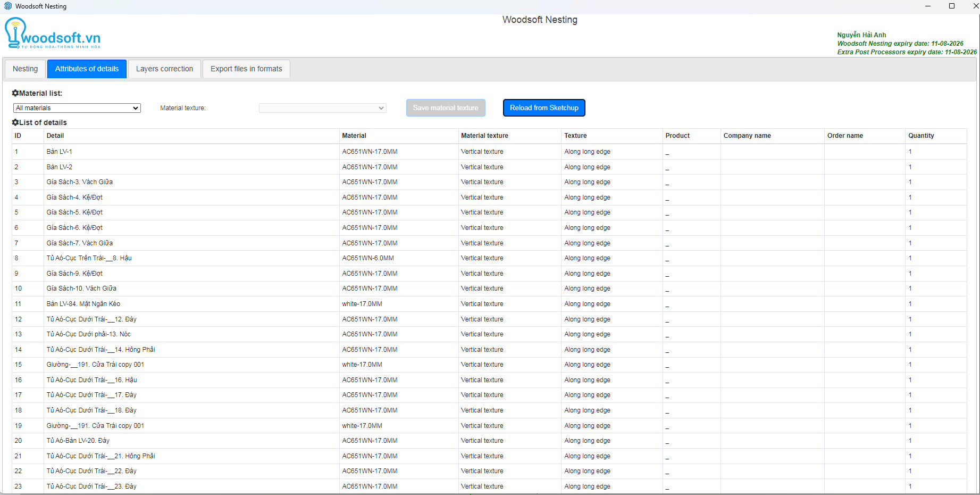Click the Woodsoft.vn logo
The width and height of the screenshot is (980, 495).
pos(52,34)
